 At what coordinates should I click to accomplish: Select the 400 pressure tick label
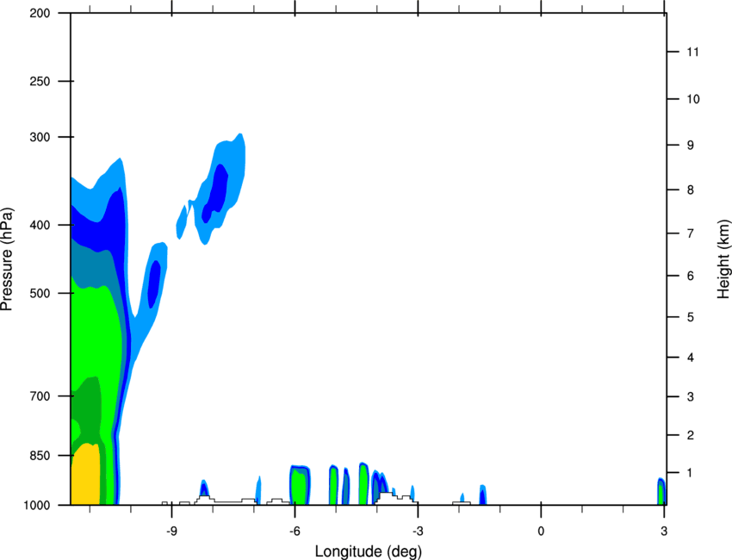40,225
